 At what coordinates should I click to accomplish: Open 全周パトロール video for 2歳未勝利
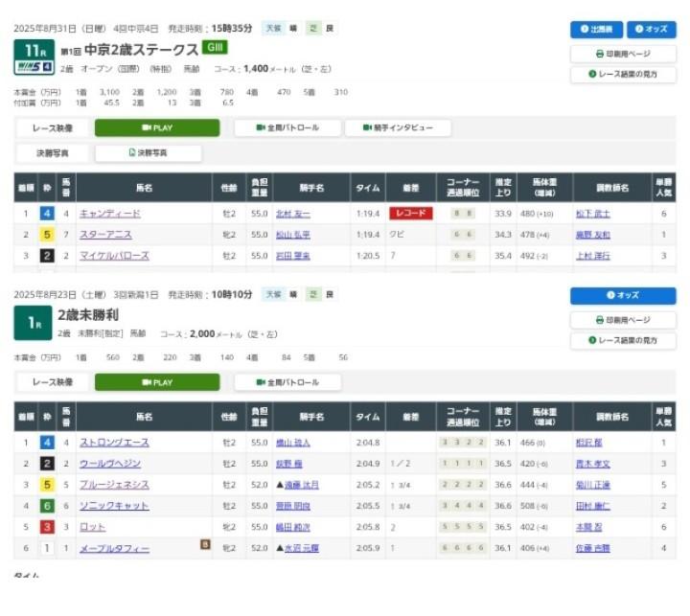pos(287,382)
